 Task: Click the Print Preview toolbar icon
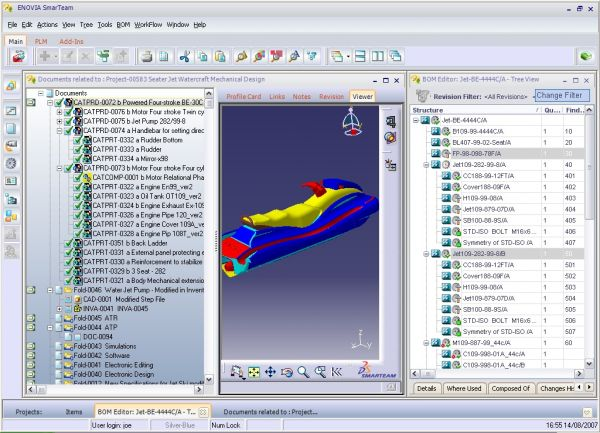click(x=164, y=57)
